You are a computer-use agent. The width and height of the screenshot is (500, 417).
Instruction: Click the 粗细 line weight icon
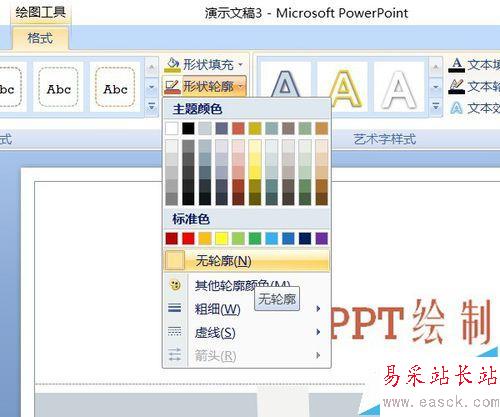175,308
